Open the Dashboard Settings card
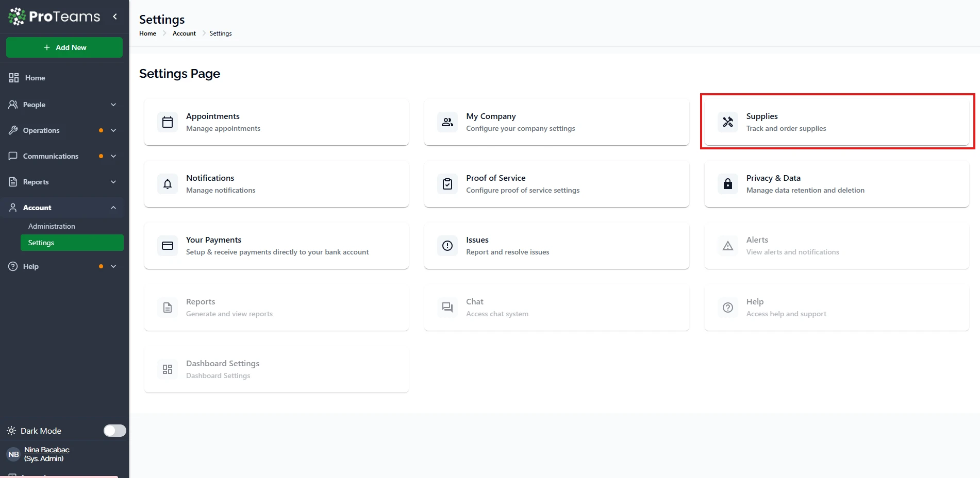This screenshot has height=478, width=980. 276,369
